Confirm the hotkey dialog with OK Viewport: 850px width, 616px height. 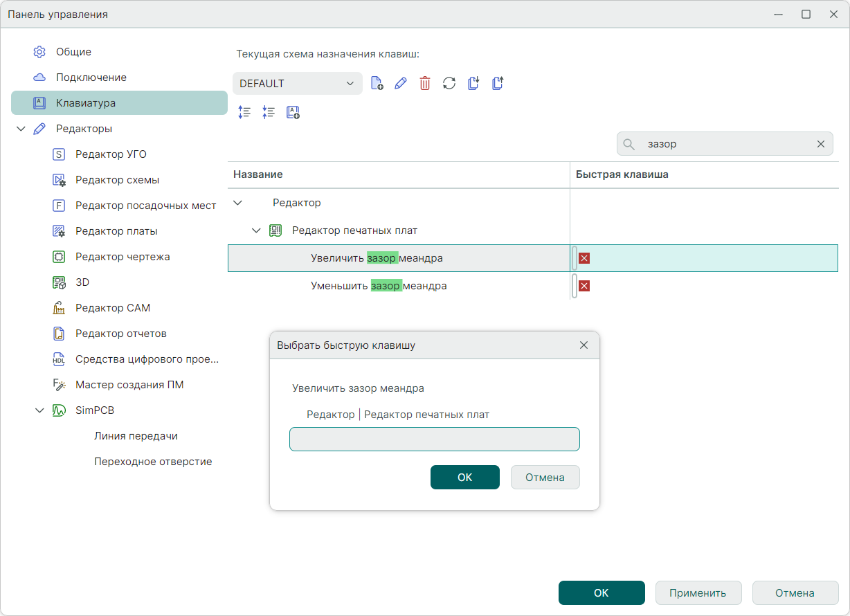pyautogui.click(x=464, y=478)
